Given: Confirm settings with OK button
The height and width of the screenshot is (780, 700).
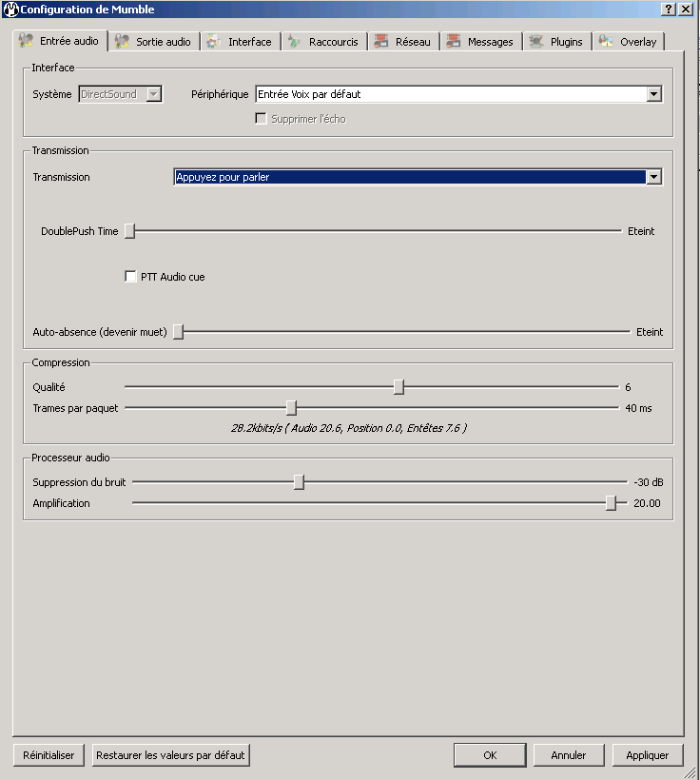Looking at the screenshot, I should coord(490,755).
